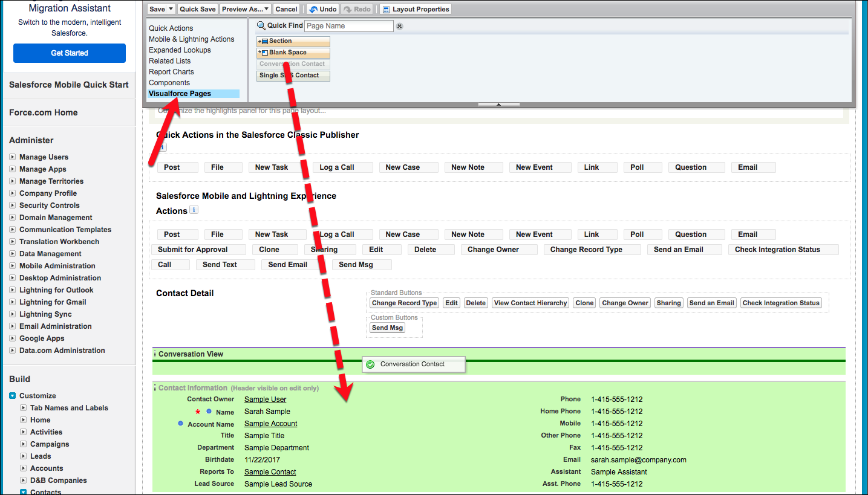Open D&B Companies tree item

click(x=59, y=480)
